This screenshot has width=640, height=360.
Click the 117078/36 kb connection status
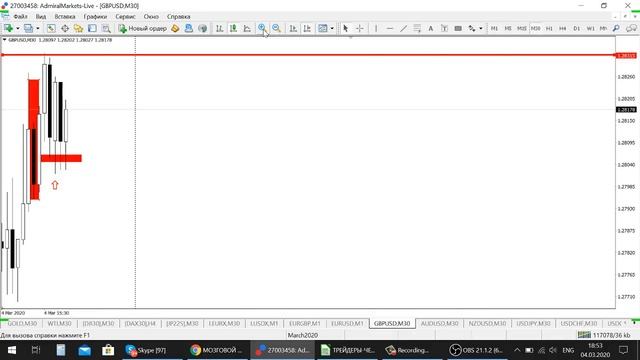pyautogui.click(x=604, y=335)
